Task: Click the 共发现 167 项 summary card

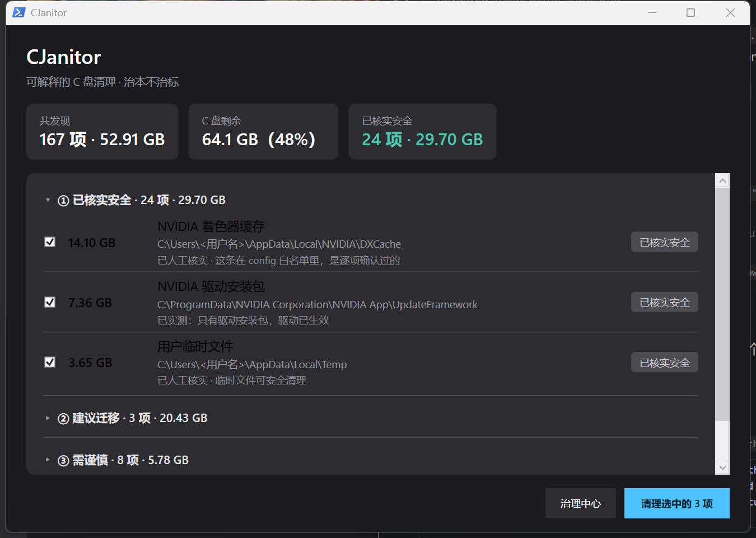Action: 102,132
